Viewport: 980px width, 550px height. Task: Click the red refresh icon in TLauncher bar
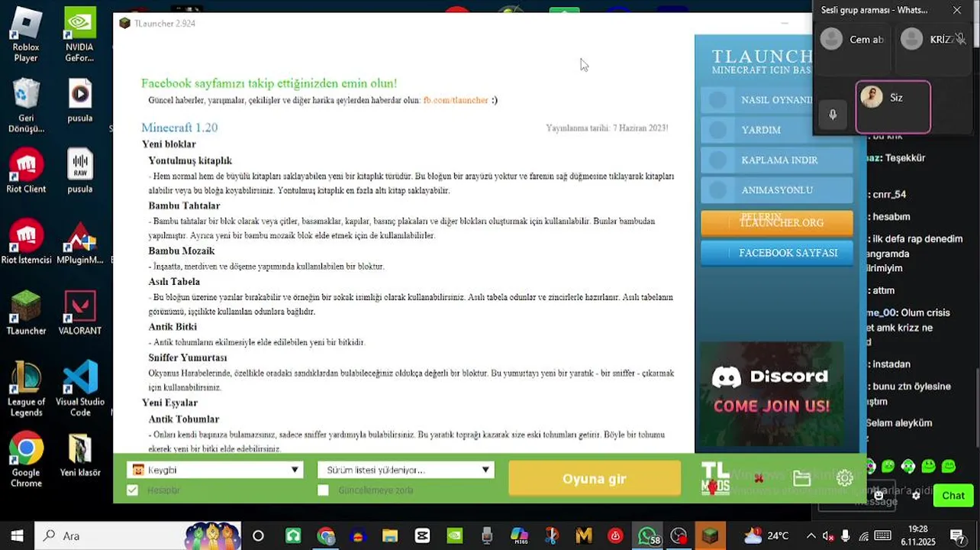759,479
